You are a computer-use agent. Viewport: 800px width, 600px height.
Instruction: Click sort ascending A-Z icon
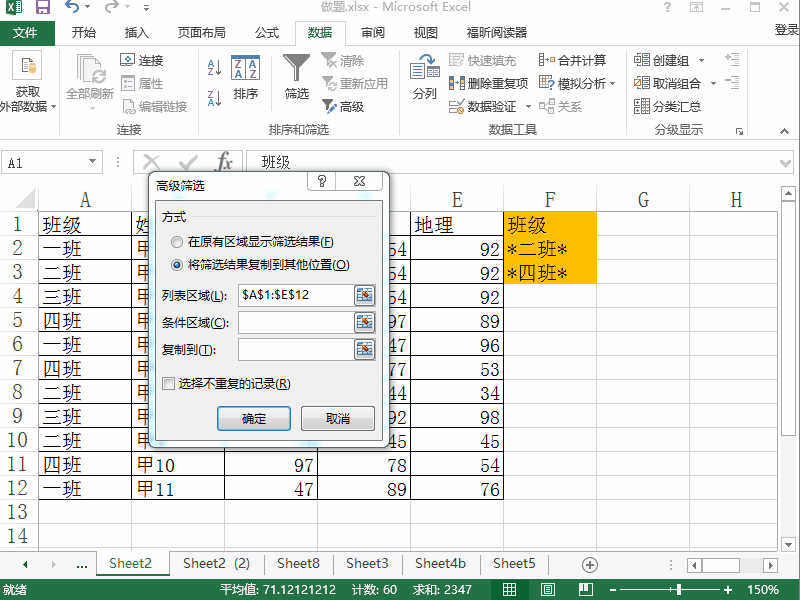click(x=214, y=68)
